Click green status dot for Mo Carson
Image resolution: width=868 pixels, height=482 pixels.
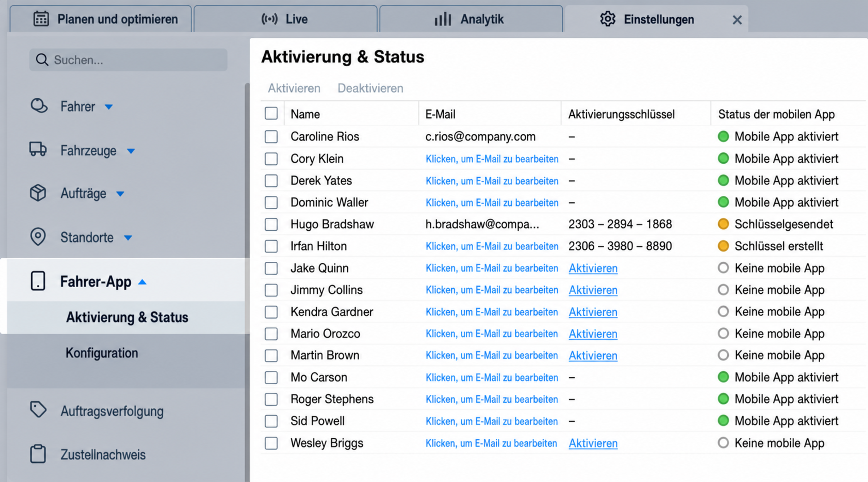723,377
